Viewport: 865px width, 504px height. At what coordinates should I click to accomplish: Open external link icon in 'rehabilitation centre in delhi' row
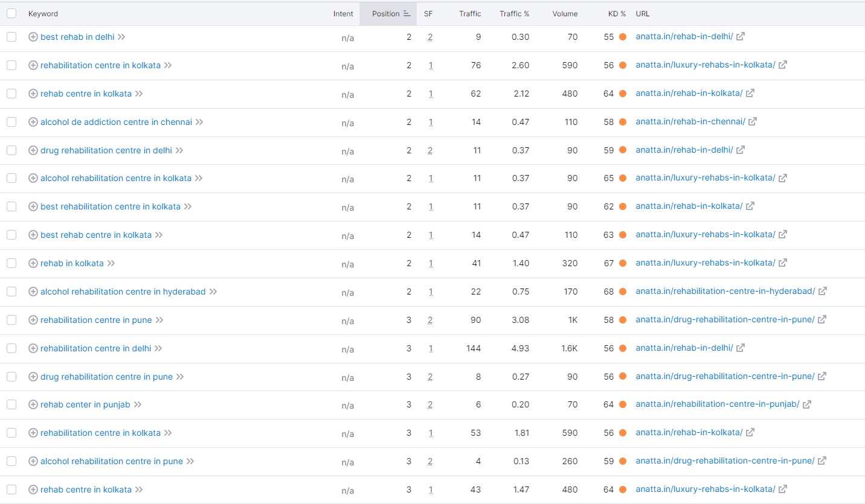click(x=741, y=348)
